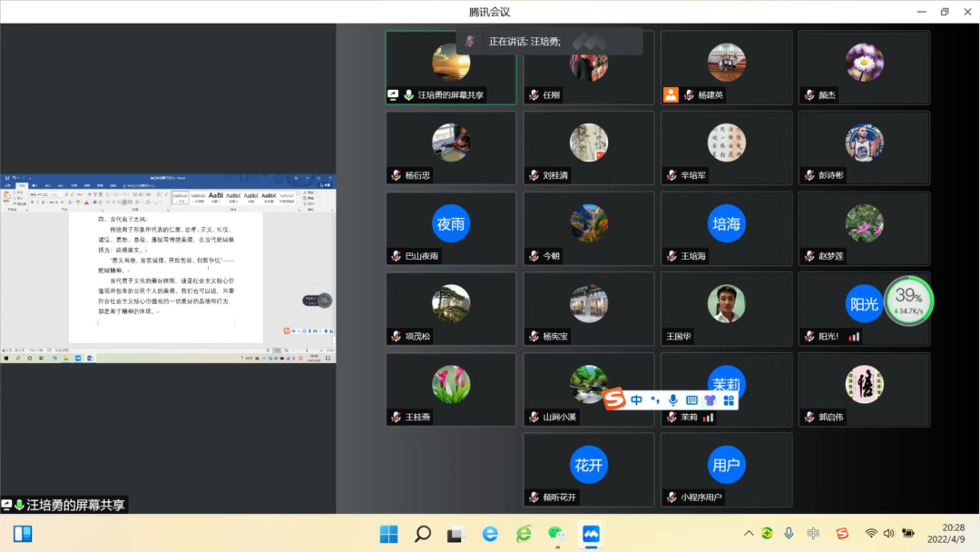Expand hidden system tray icons chevron
Viewport: 980px width, 552px height.
[x=748, y=533]
